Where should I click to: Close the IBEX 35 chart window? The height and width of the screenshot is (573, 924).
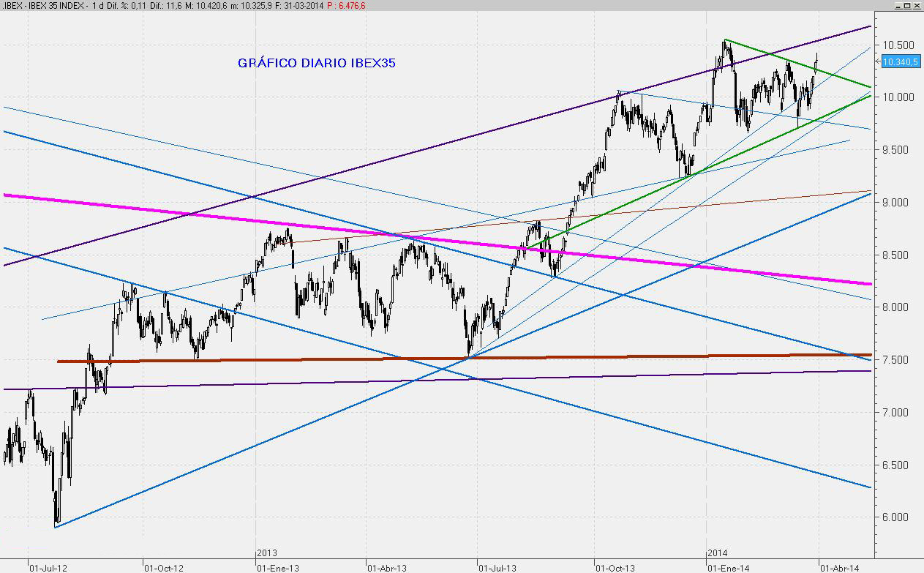tap(917, 5)
